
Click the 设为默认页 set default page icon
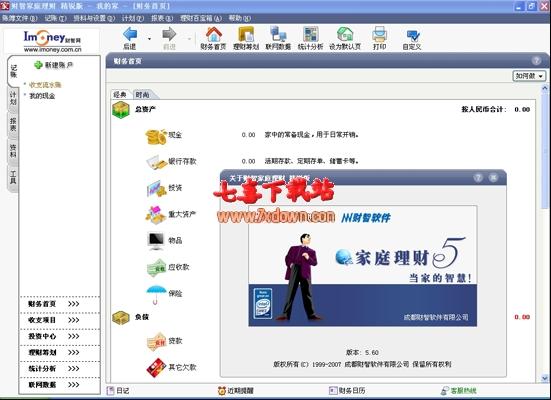(x=345, y=38)
